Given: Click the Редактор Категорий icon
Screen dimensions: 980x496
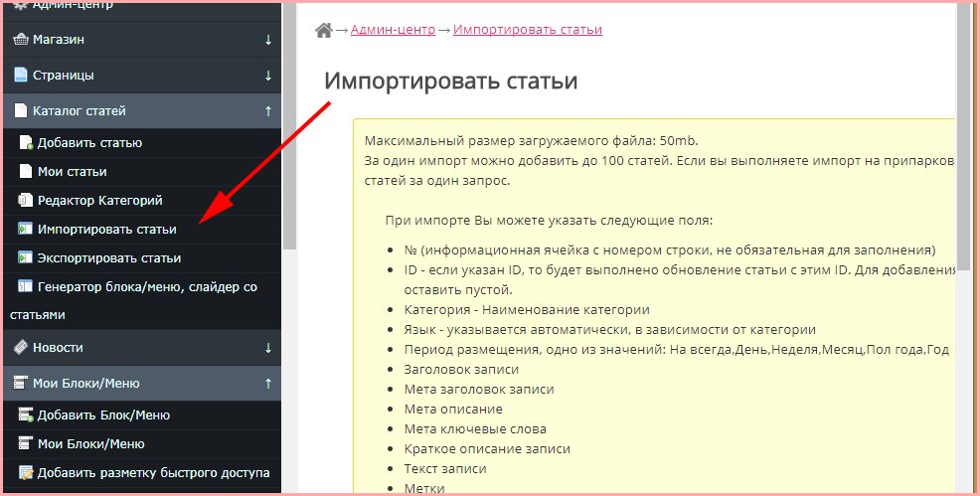Looking at the screenshot, I should point(26,201).
